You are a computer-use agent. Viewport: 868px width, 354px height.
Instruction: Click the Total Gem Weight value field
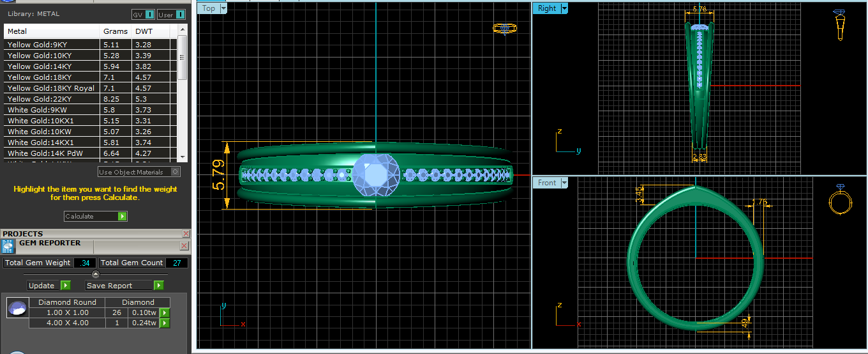click(x=85, y=263)
